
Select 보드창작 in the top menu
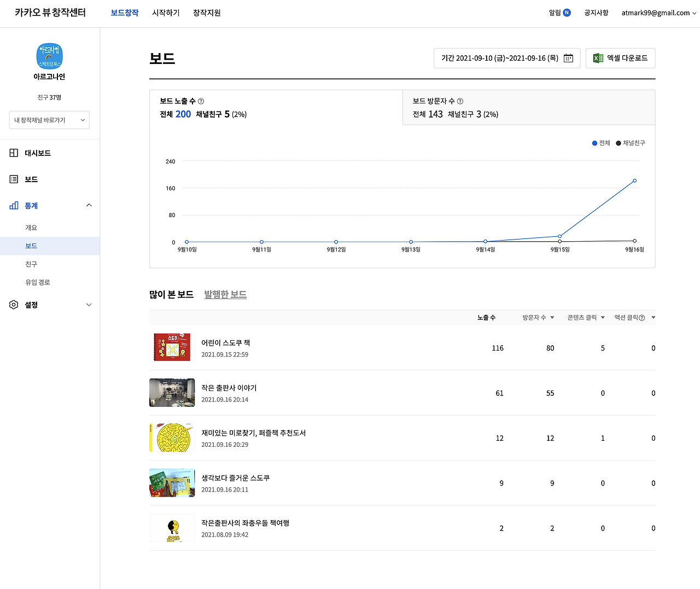pyautogui.click(x=124, y=13)
